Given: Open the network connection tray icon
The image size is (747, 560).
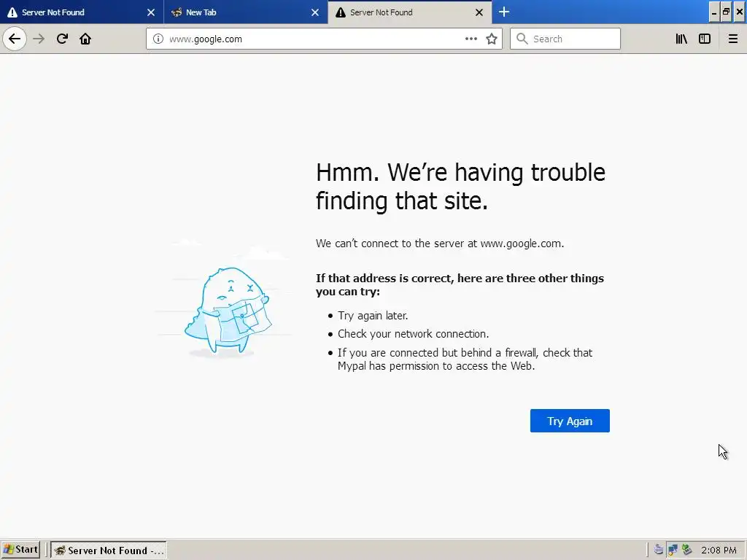Looking at the screenshot, I should (x=672, y=550).
